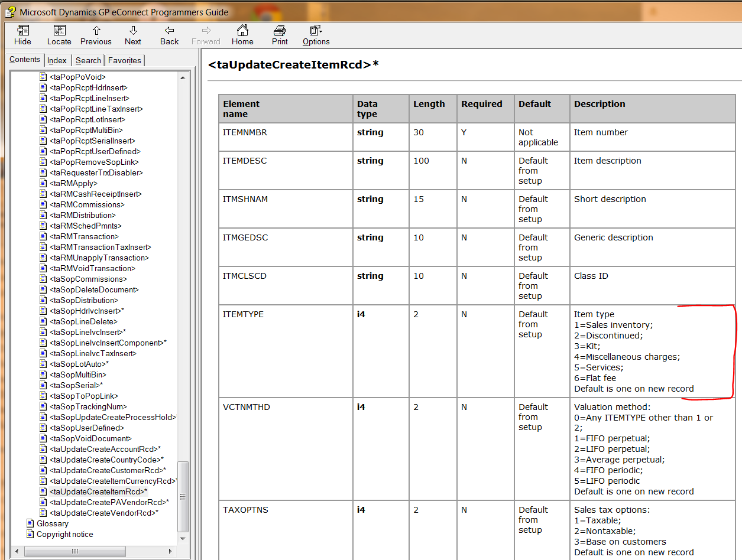Open the Home page of the guide
The image size is (742, 560).
click(242, 35)
